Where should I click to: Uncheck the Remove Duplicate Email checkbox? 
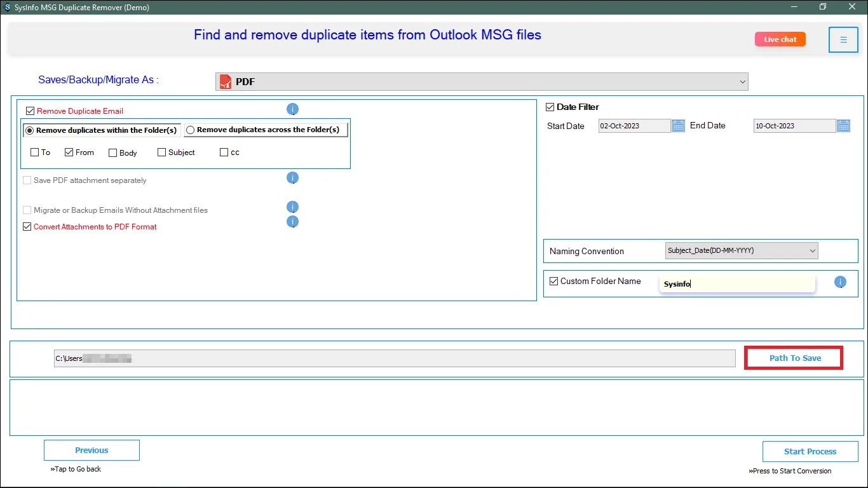click(30, 111)
